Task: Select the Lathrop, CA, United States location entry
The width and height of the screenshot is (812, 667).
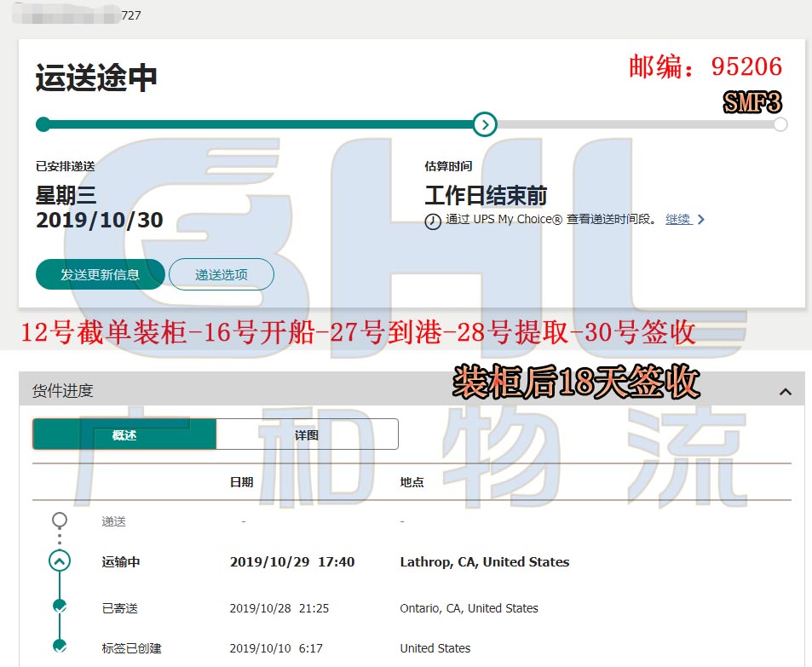Action: coord(484,562)
